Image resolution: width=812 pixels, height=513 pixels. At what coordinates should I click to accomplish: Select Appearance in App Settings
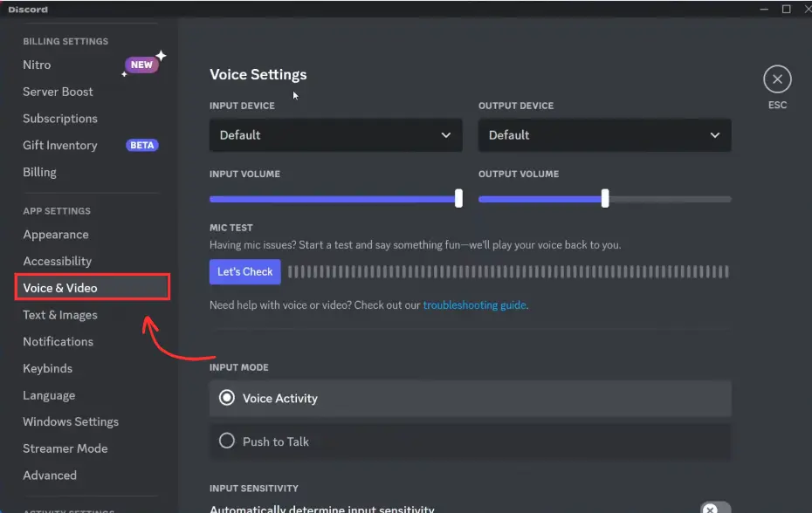56,235
